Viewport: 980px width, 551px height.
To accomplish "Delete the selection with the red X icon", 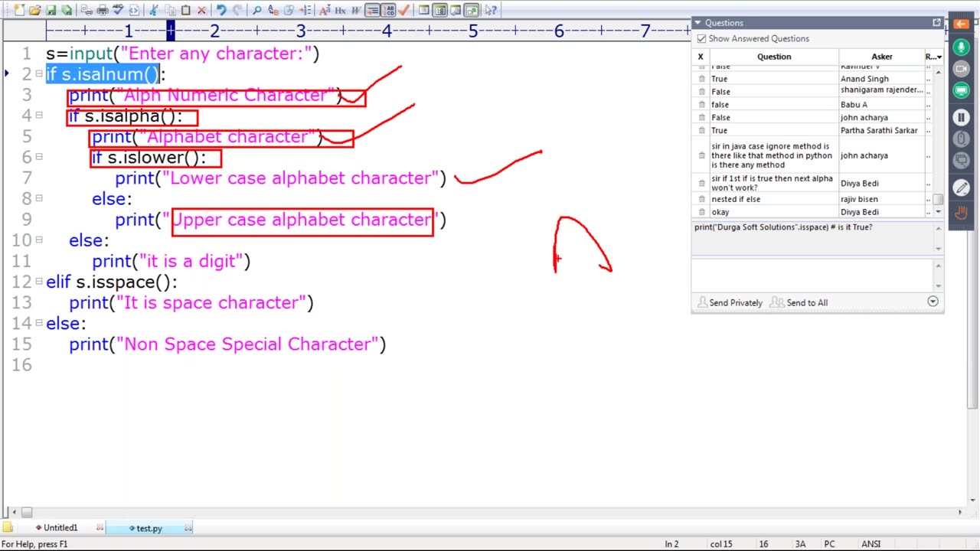I will point(201,10).
